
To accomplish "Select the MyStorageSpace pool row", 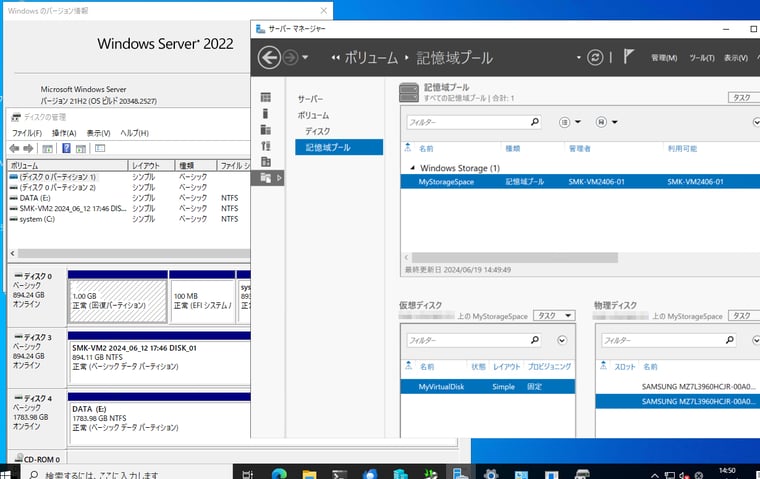I will pyautogui.click(x=580, y=182).
